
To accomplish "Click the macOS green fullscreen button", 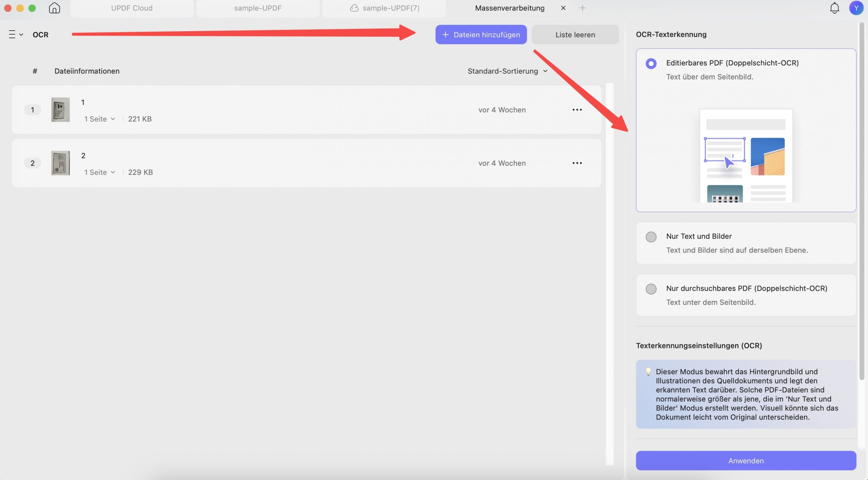I will pos(32,8).
